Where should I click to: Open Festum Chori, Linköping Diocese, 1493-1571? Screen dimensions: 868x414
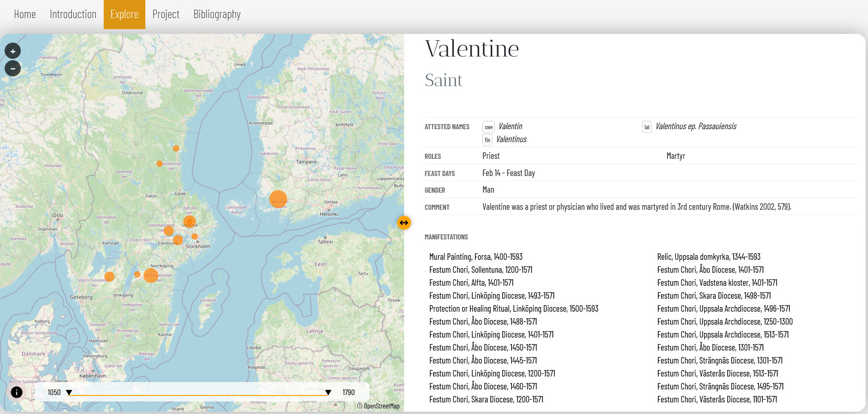tap(492, 296)
